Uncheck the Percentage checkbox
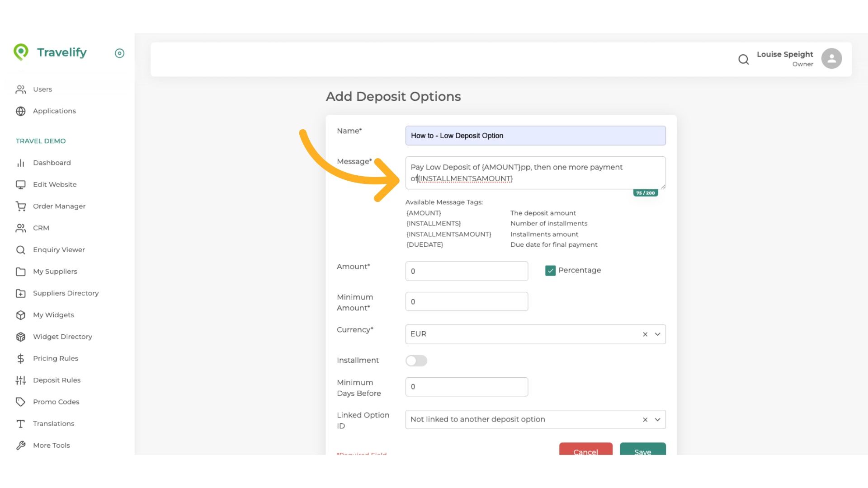The image size is (868, 488). (550, 271)
